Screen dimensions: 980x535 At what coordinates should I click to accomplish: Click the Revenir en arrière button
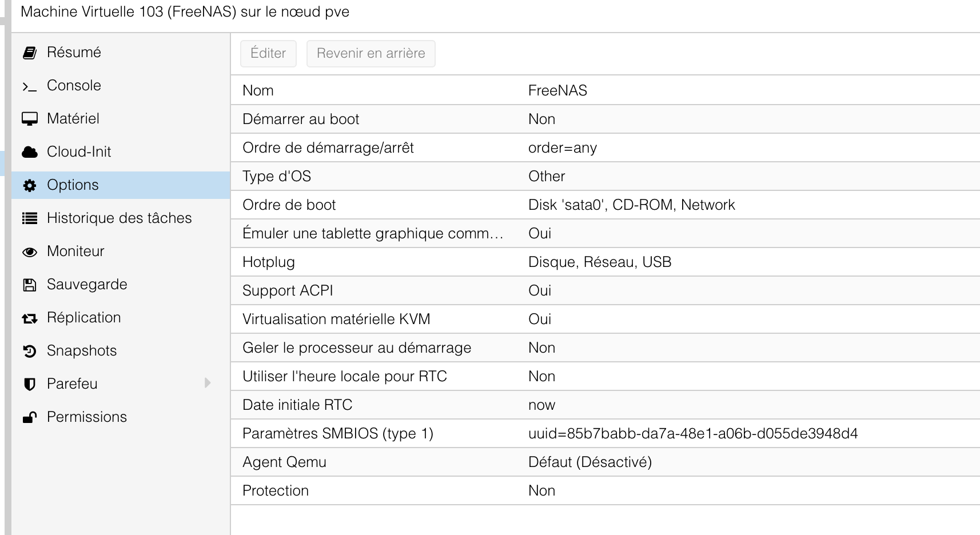point(371,53)
